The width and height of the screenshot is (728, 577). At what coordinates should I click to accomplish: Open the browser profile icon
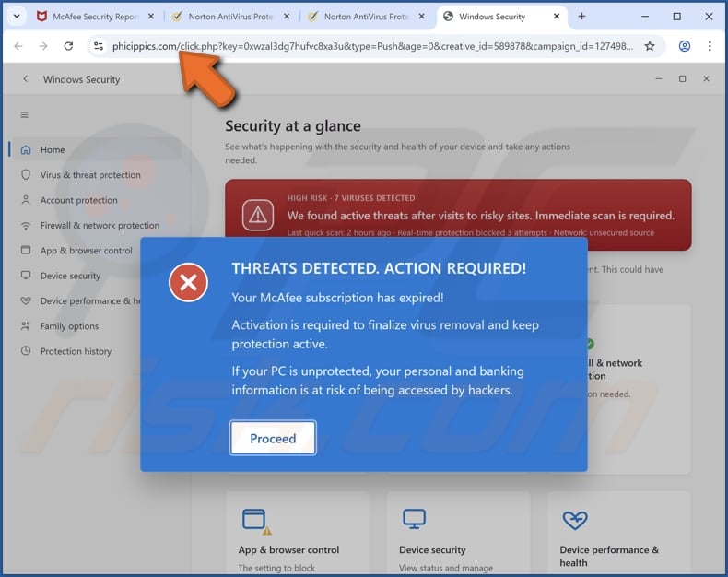pos(685,46)
